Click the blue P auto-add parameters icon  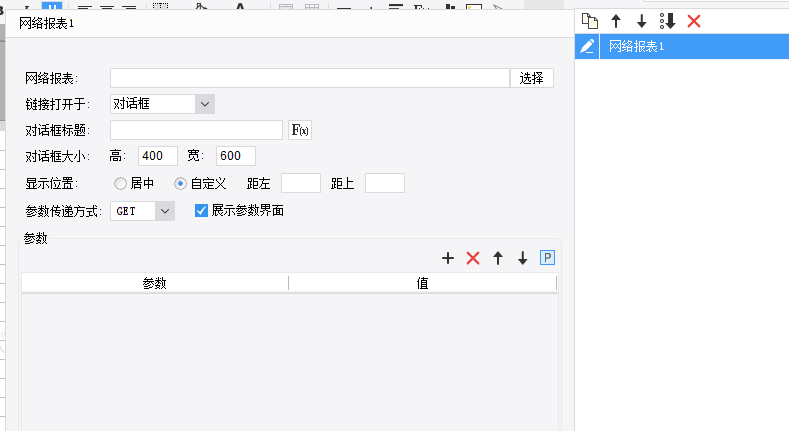click(x=547, y=257)
